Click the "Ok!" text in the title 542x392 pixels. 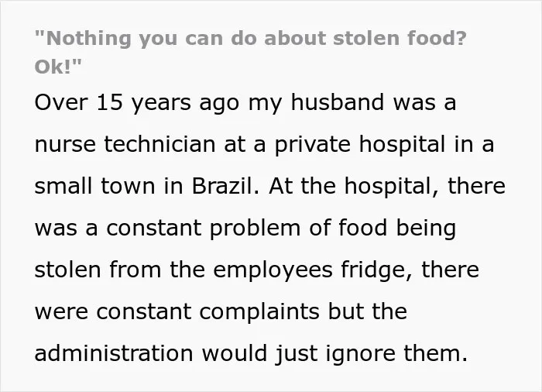(x=58, y=67)
